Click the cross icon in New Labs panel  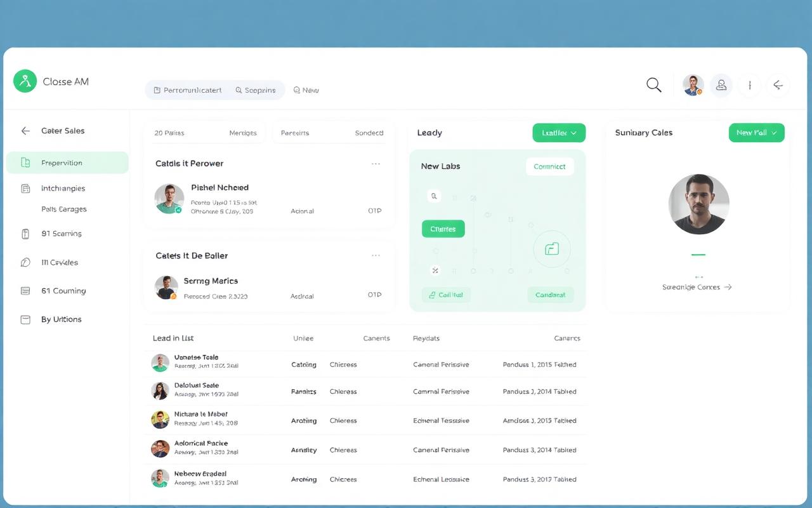coord(435,271)
